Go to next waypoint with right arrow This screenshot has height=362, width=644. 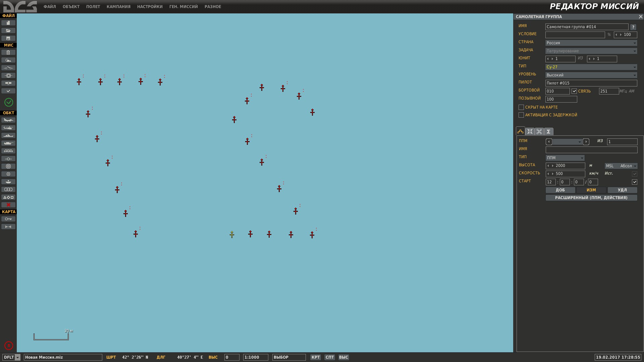(586, 142)
